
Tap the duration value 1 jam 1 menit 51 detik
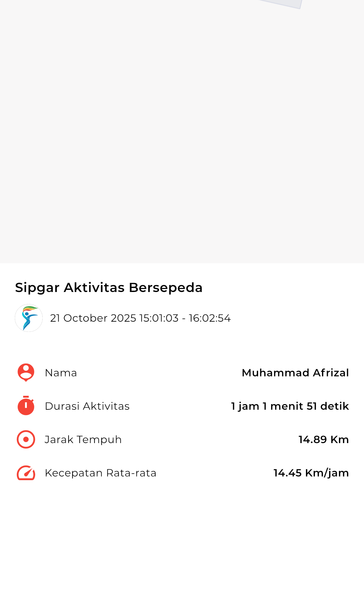tap(290, 406)
